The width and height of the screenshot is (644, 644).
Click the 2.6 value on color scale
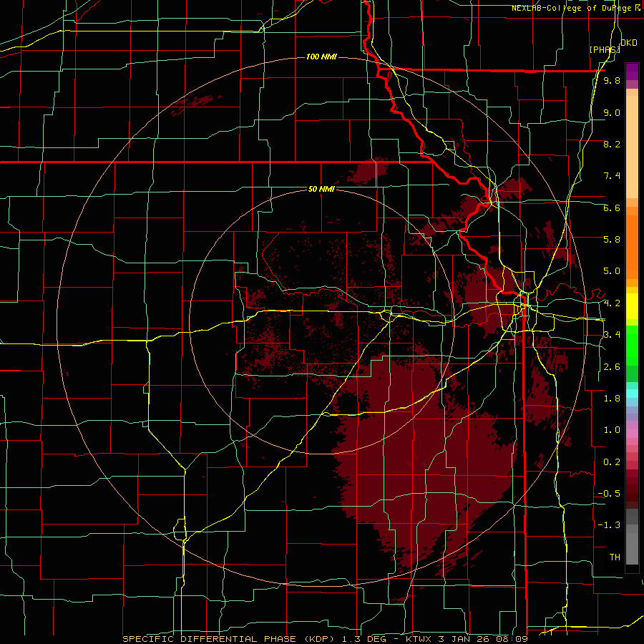612,367
